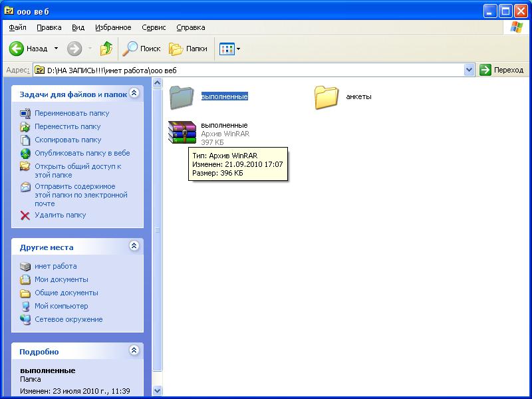
Task: Click the выполненные archive file name
Action: 224,125
